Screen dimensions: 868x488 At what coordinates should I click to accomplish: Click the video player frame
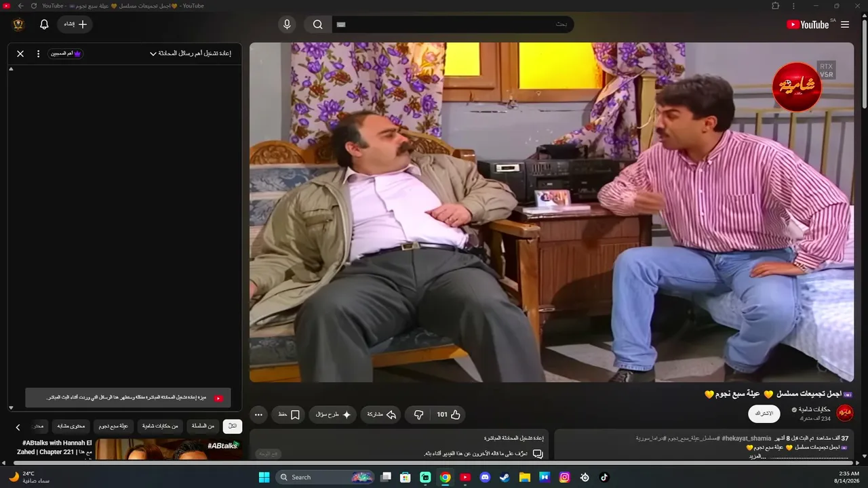[x=551, y=212]
